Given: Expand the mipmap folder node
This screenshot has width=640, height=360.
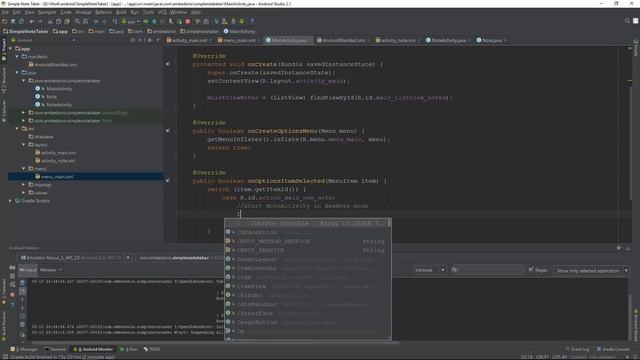Looking at the screenshot, I should (x=24, y=185).
